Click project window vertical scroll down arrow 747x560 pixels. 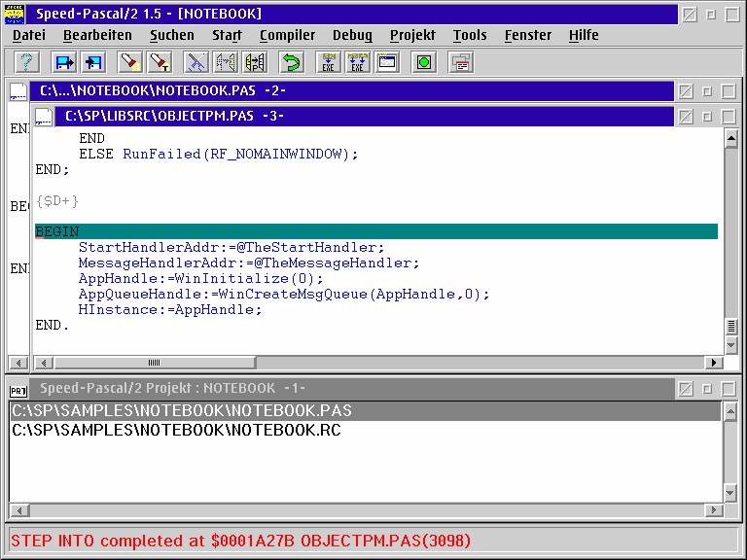click(729, 493)
